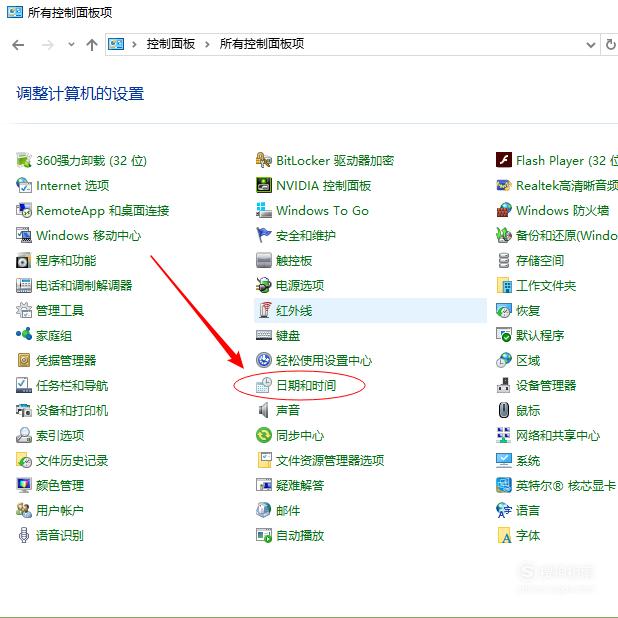The image size is (618, 618).
Task: Open the 默认程序 link
Action: click(x=540, y=335)
